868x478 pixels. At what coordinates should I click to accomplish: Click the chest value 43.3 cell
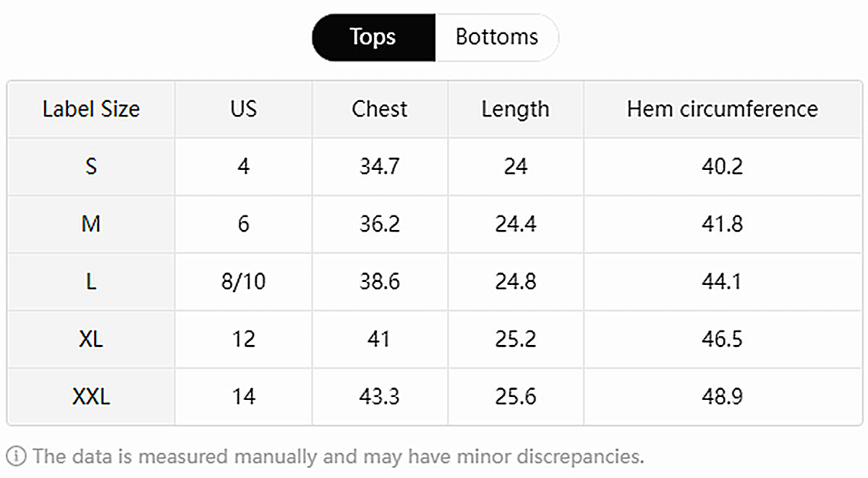[x=379, y=396]
